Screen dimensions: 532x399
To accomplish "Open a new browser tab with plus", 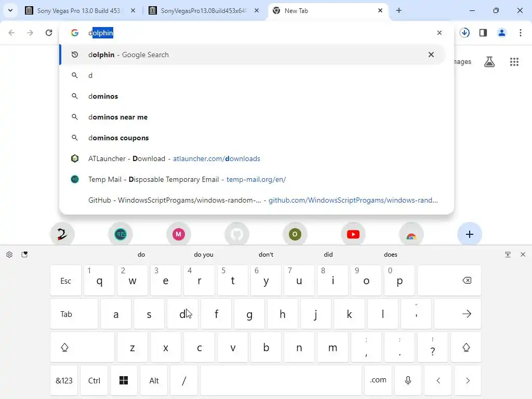I will click(399, 10).
